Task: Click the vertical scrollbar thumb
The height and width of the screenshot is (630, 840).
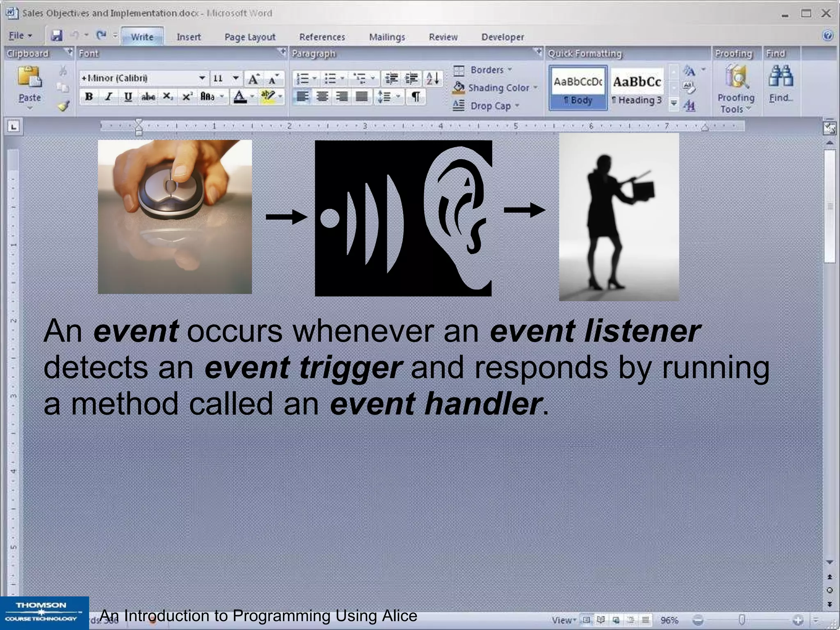Action: [x=829, y=205]
